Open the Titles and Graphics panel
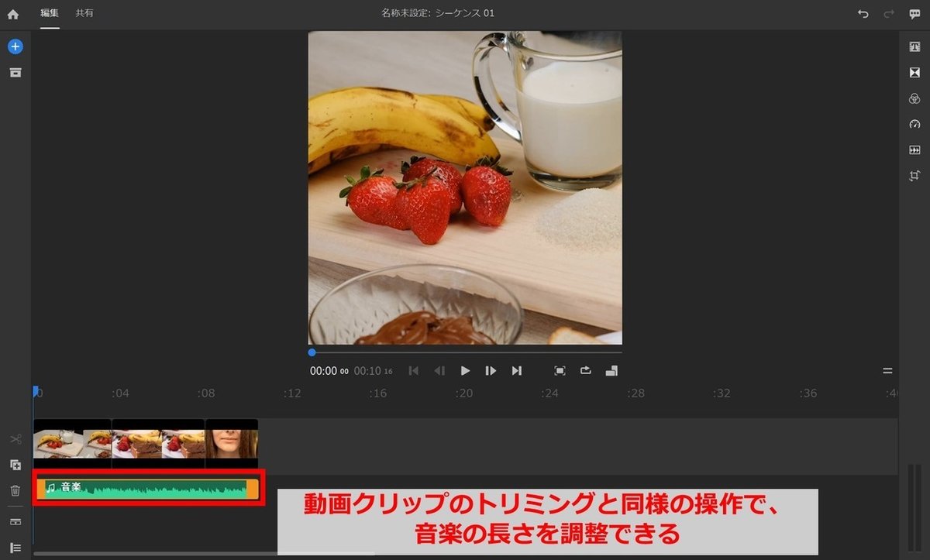Screen dimensions: 930x560 pos(915,48)
